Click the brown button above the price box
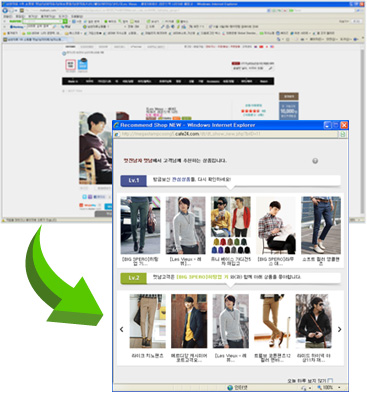The width and height of the screenshot is (367, 393). coord(289,96)
